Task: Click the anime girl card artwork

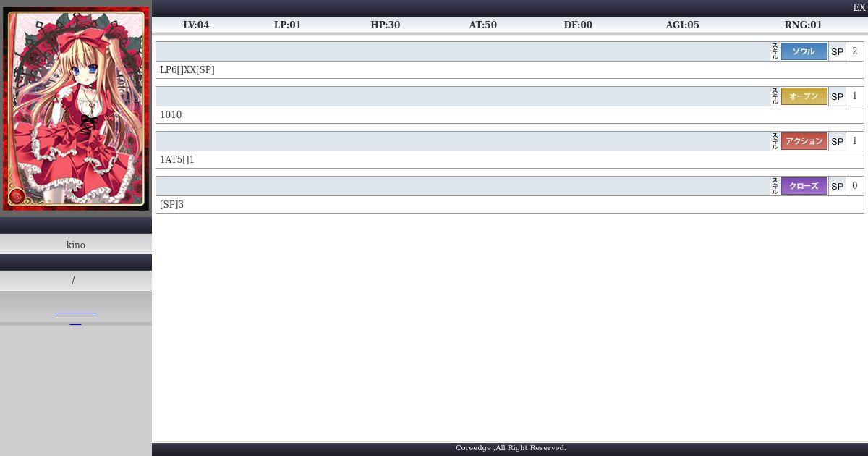Action: [76, 109]
